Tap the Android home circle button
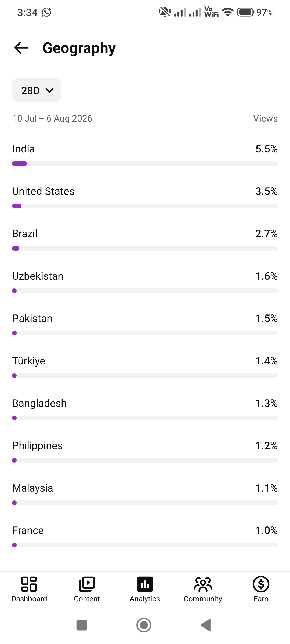 point(144,625)
